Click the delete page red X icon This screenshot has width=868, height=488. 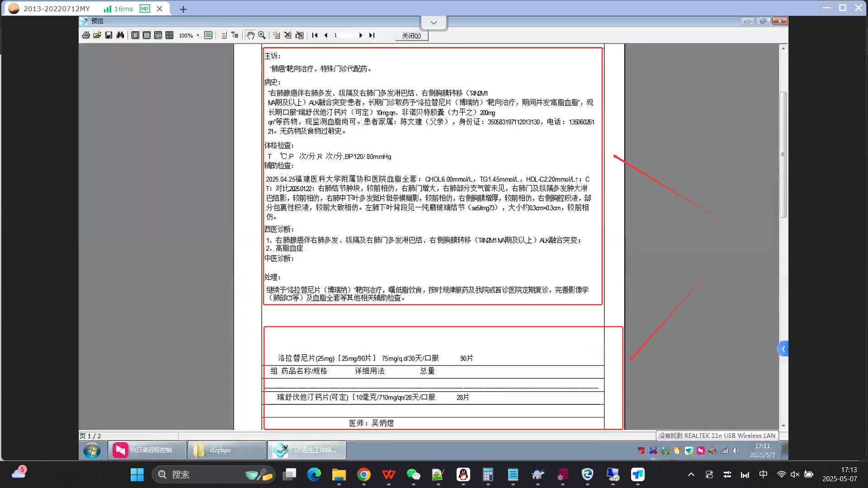[288, 35]
